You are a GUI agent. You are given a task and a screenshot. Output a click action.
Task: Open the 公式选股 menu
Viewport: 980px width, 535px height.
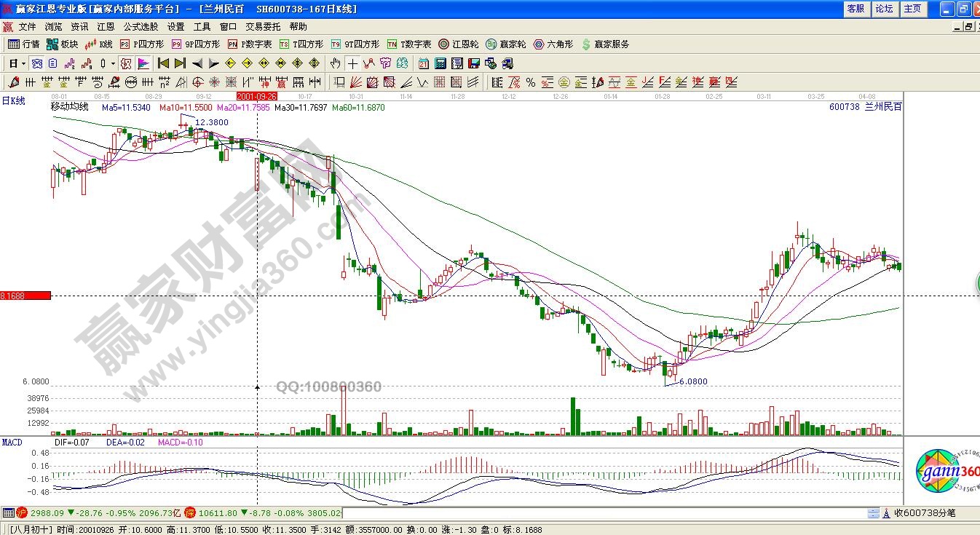point(141,26)
